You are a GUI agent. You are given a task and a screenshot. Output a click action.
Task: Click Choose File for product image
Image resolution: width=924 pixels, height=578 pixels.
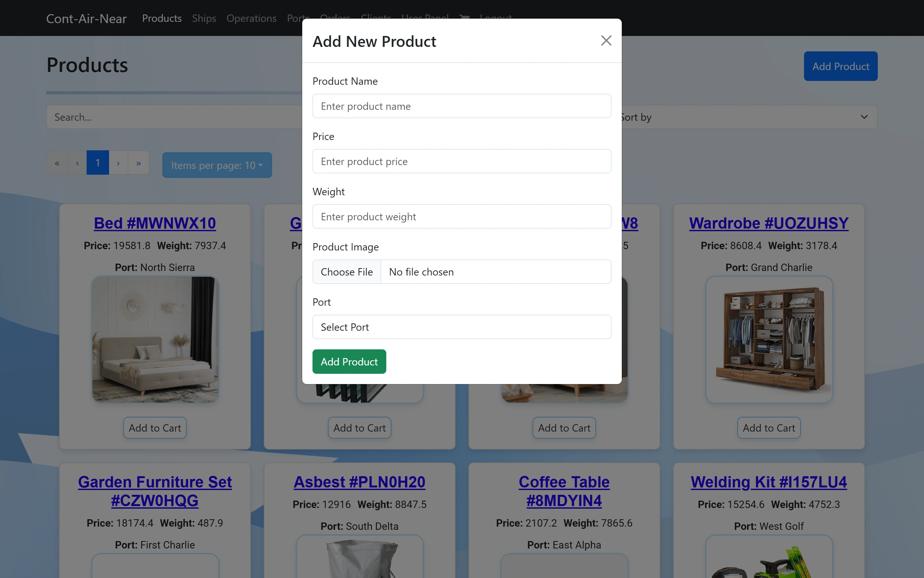pos(346,272)
